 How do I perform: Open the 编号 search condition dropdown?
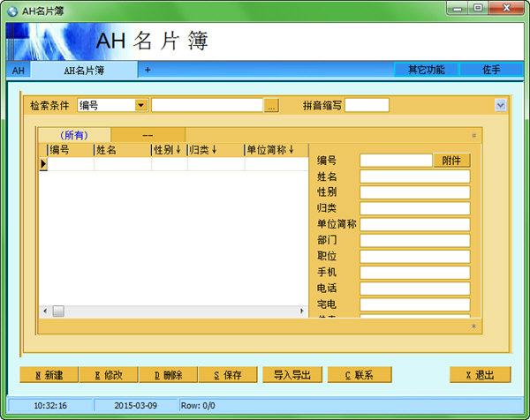pos(141,105)
